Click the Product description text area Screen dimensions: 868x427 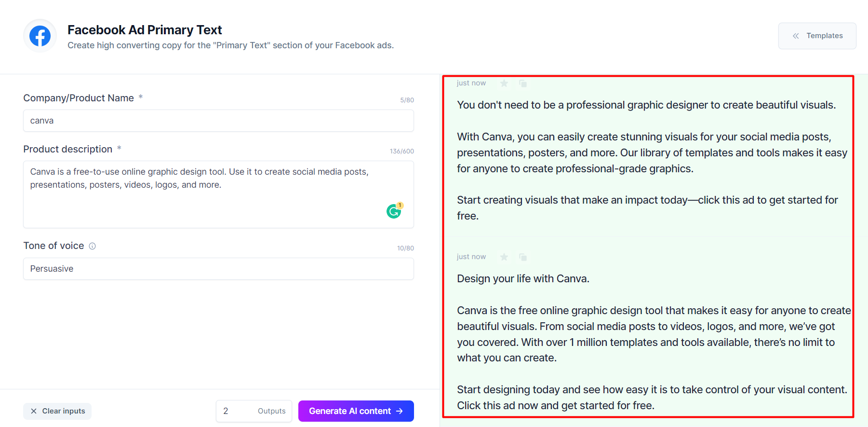(218, 194)
